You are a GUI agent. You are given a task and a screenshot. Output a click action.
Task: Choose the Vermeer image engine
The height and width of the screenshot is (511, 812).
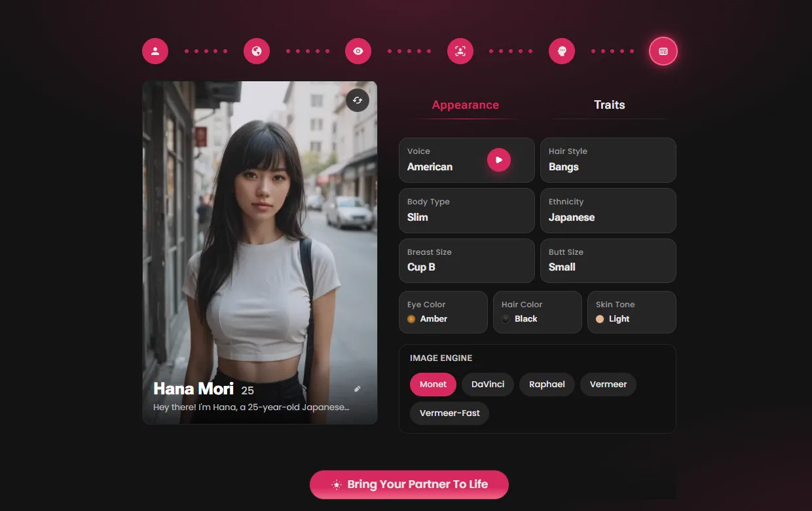pos(608,385)
